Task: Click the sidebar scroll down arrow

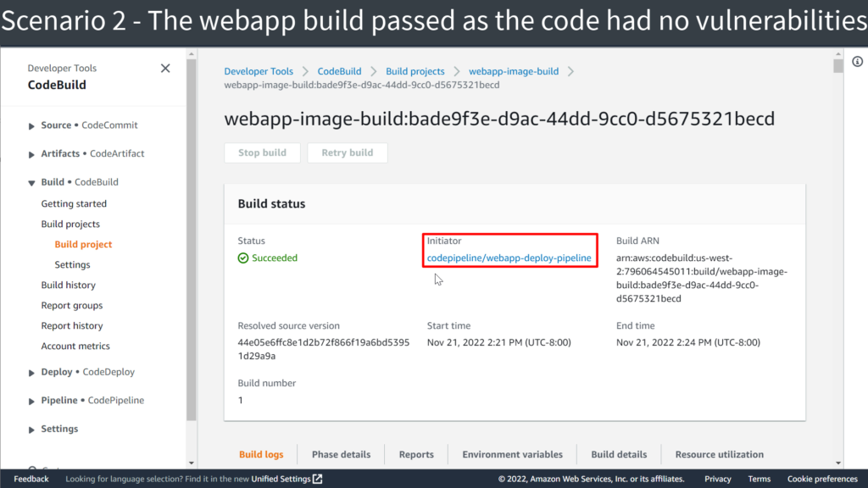Action: point(192,463)
